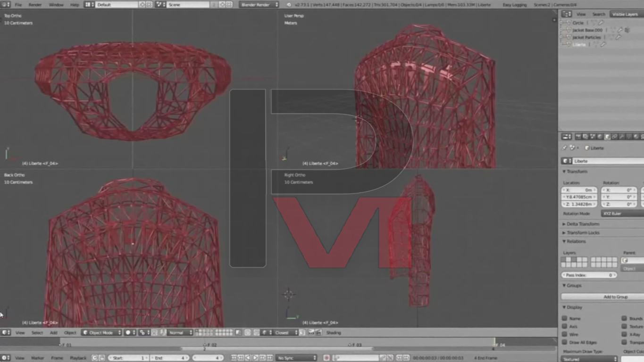Expand the Jacket Base.000 outliner entry
The height and width of the screenshot is (362, 644).
click(x=561, y=30)
